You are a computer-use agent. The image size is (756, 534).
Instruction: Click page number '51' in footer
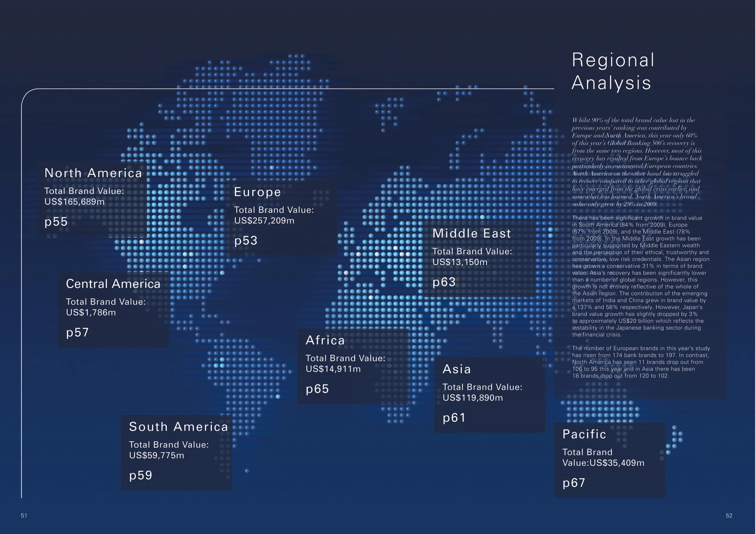coord(24,516)
